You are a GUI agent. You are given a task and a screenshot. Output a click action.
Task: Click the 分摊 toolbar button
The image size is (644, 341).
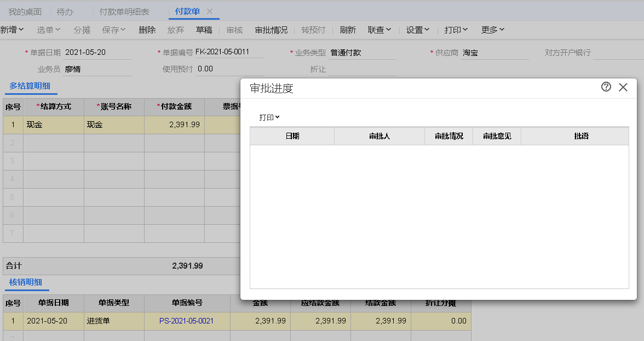[x=82, y=30]
